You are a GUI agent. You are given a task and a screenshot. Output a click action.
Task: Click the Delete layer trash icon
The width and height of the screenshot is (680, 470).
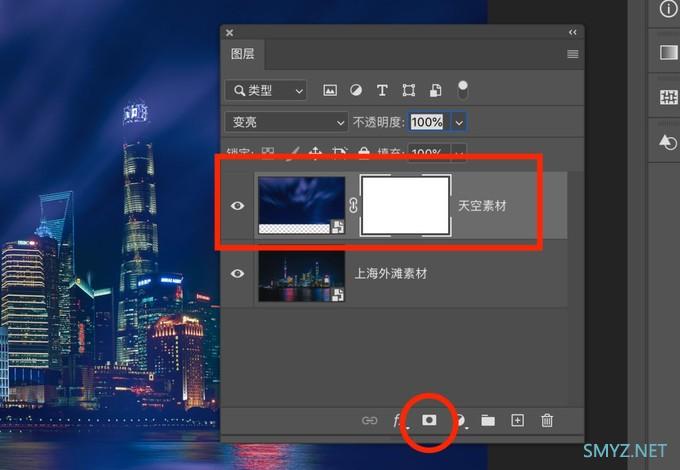[547, 421]
